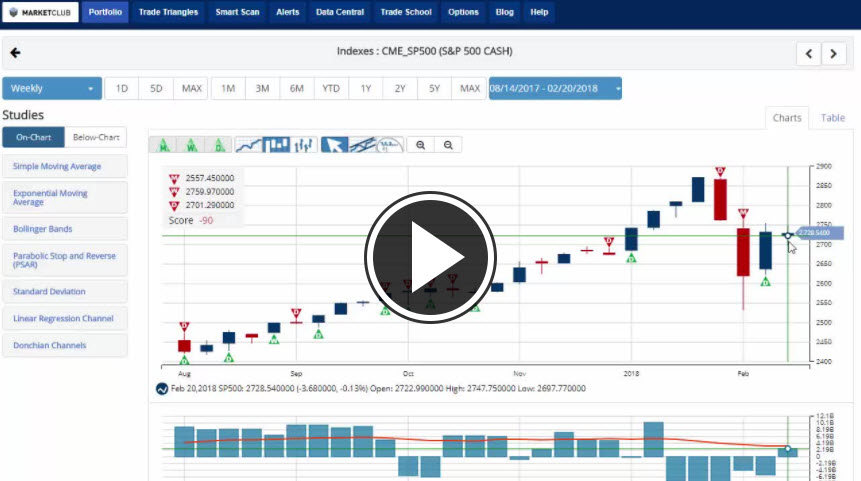Select the candlestick chart type
The height and width of the screenshot is (481, 861).
click(x=276, y=145)
